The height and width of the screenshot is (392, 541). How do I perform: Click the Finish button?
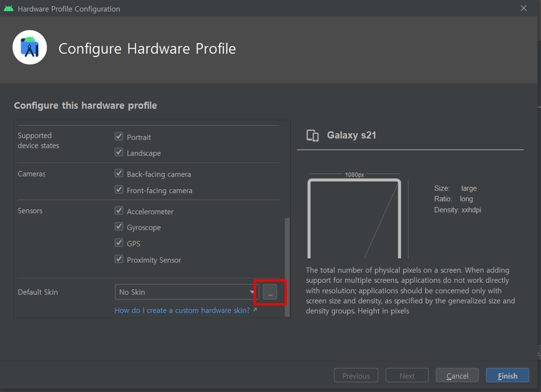pyautogui.click(x=507, y=376)
